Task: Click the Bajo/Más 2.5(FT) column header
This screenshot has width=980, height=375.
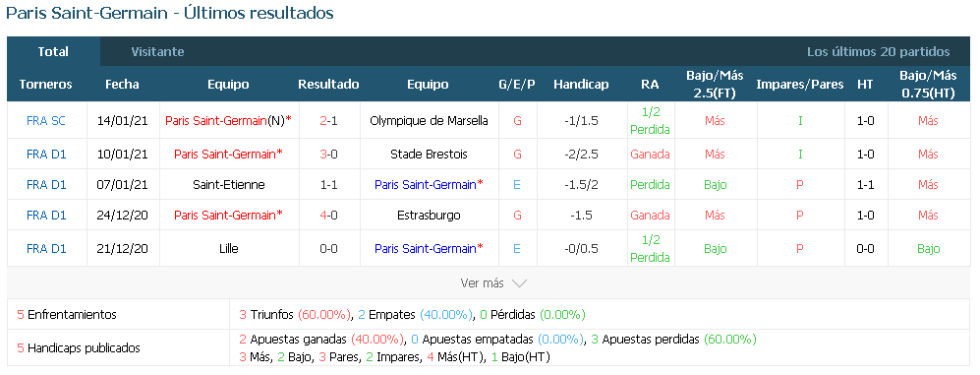Action: 715,85
